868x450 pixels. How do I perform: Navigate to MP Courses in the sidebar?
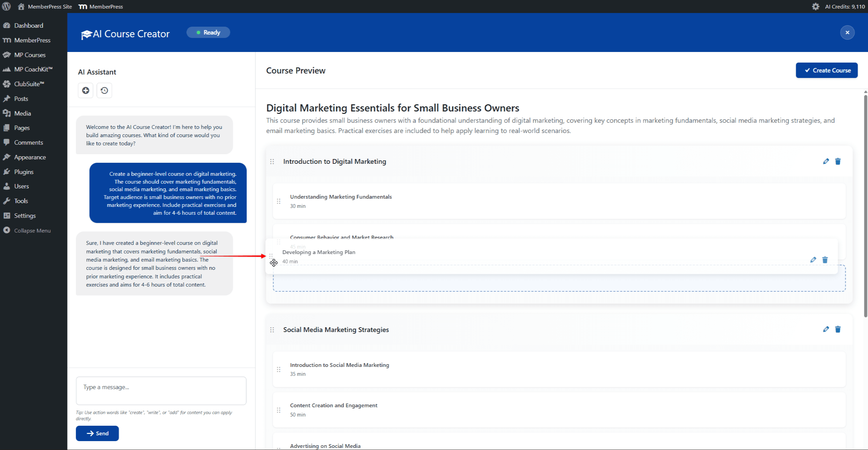[x=30, y=55]
